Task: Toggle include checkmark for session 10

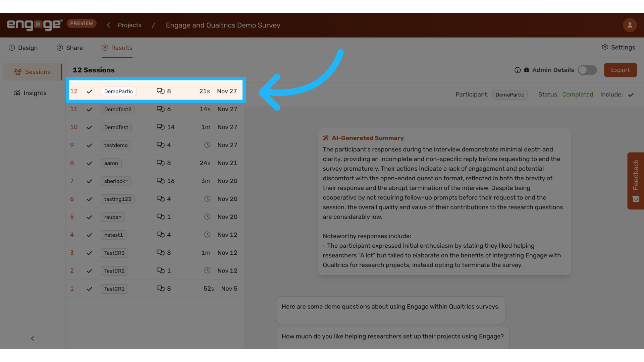Action: [x=89, y=127]
